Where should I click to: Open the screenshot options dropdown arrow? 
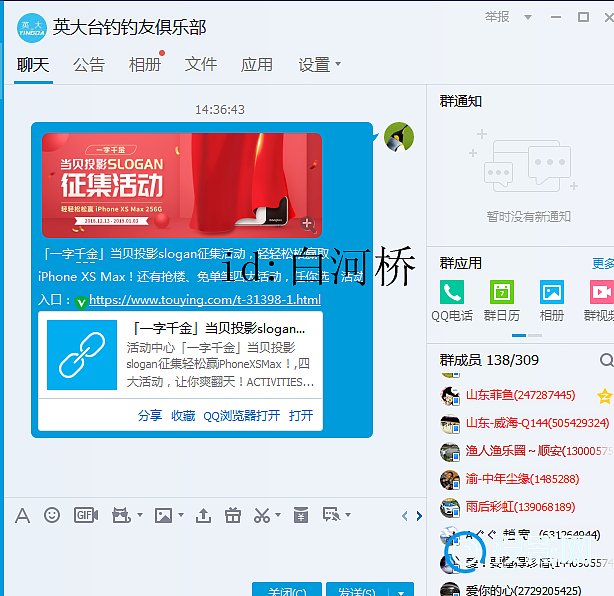278,515
